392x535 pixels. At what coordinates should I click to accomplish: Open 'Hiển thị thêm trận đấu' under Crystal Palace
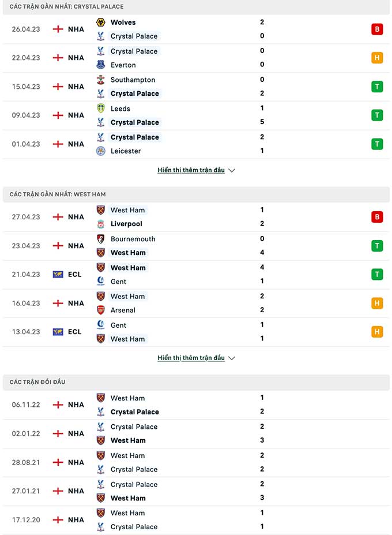click(x=191, y=170)
